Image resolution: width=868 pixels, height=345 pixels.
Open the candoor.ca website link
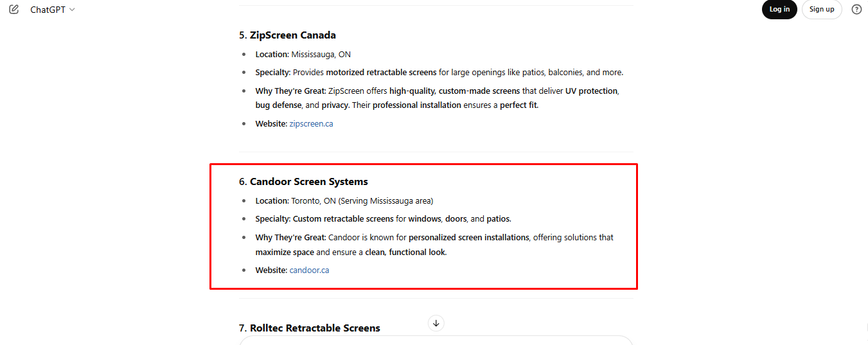click(309, 270)
